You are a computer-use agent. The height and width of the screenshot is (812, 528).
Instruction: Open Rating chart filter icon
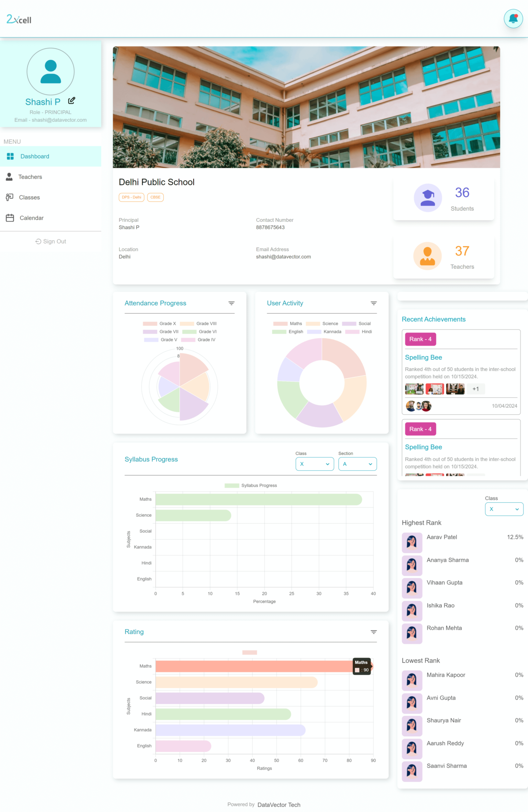(374, 632)
